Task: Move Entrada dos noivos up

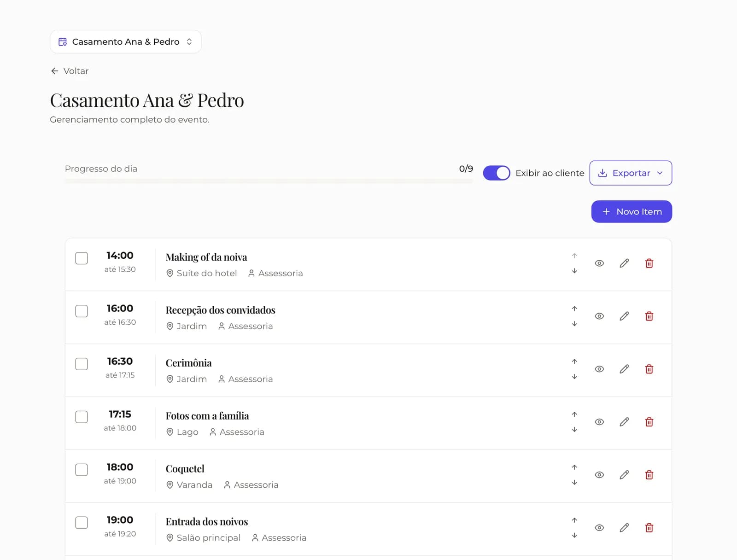Action: [574, 520]
